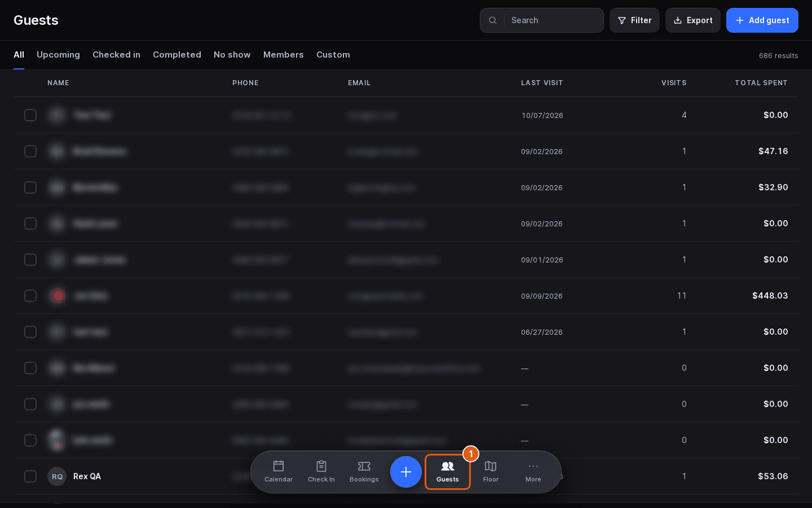Check the box in the $32.90 row

coord(30,187)
